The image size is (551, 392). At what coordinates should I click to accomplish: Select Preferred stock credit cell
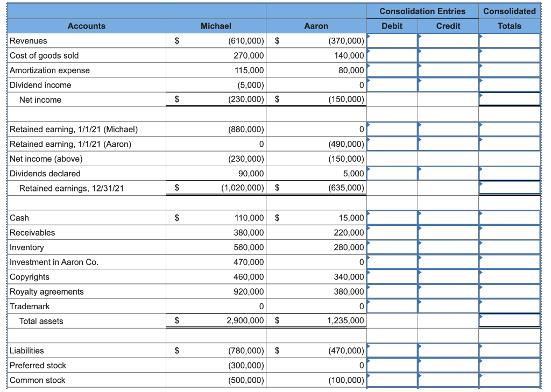[448, 365]
